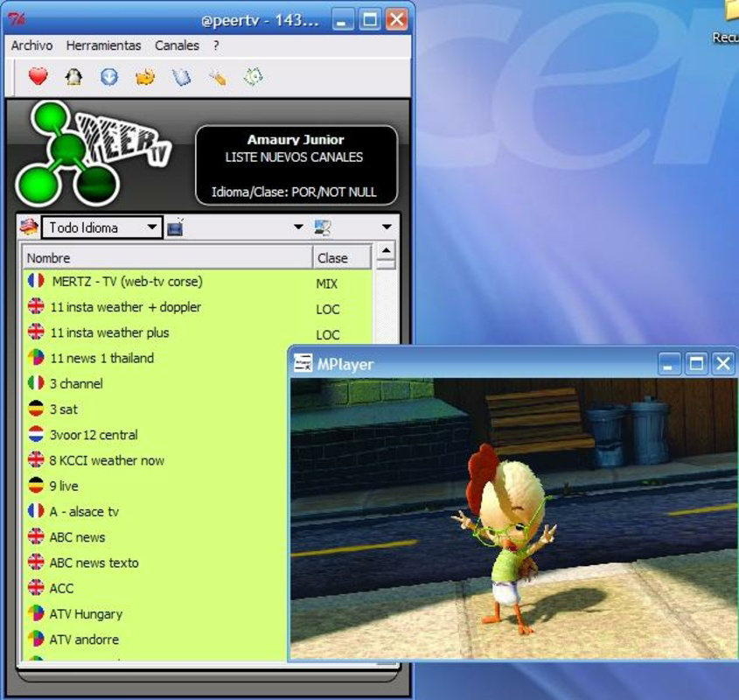Open the Archivo menu
Screen dimensions: 739x700
[31, 45]
